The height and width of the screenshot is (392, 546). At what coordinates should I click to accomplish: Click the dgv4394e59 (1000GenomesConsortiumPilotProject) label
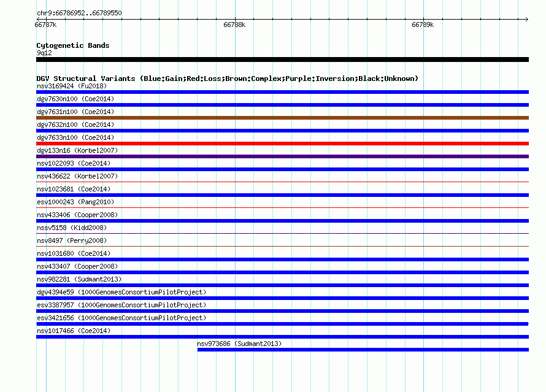(x=121, y=292)
